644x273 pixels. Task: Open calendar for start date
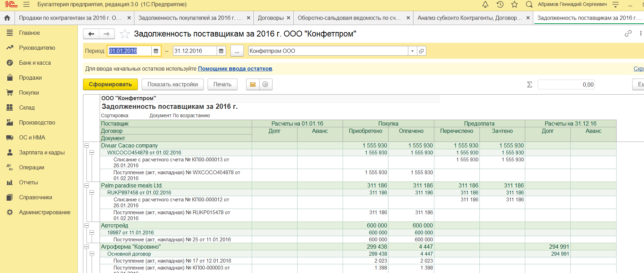point(156,51)
